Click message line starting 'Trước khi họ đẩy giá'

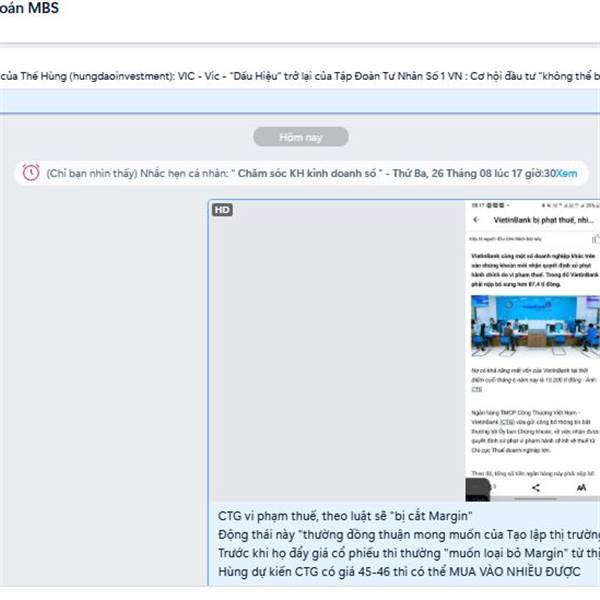[409, 553]
